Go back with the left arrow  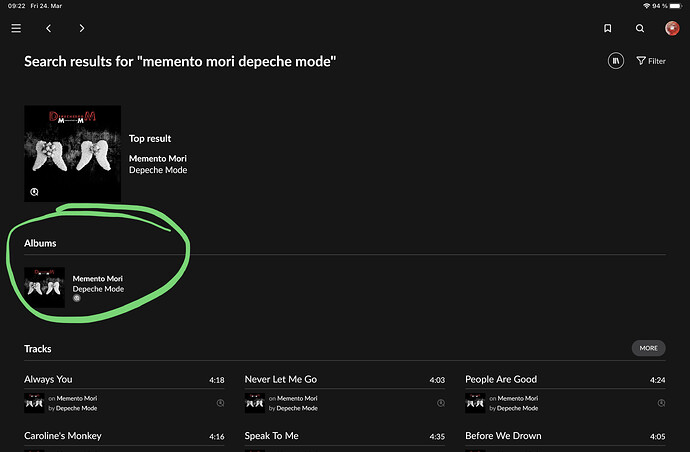click(49, 28)
